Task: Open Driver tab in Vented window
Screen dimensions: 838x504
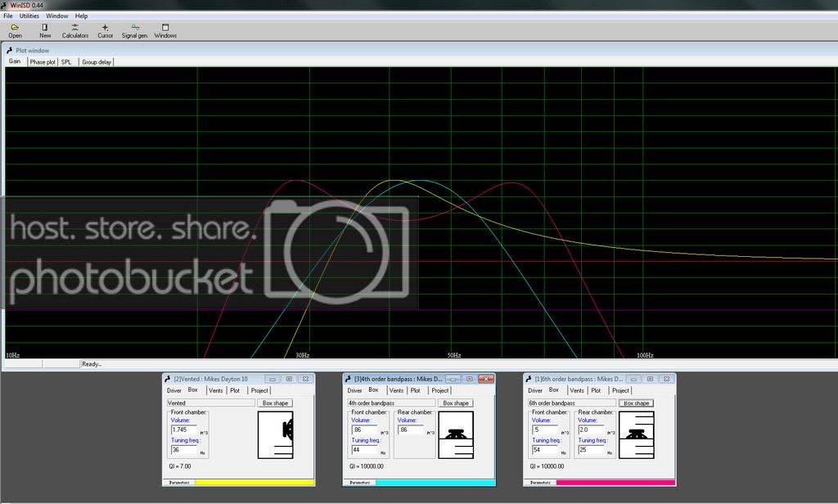Action: pyautogui.click(x=174, y=391)
